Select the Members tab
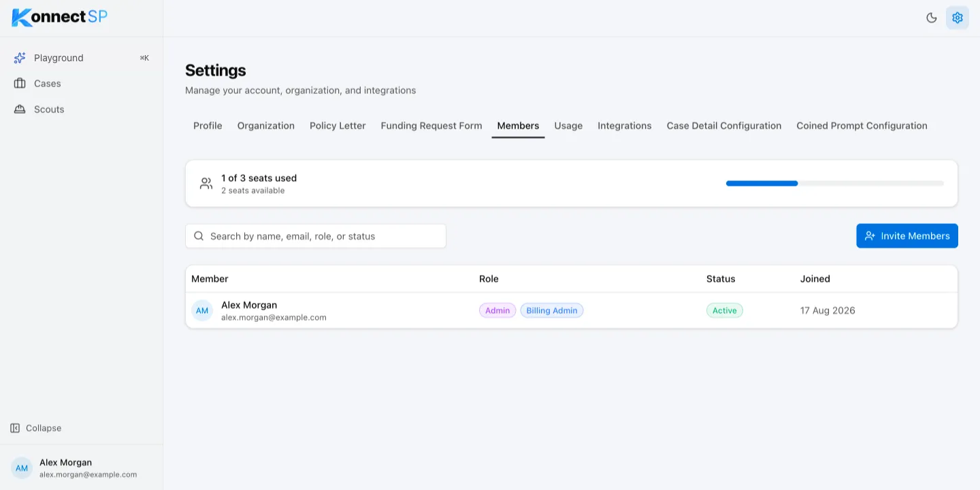Viewport: 980px width, 490px height. [x=518, y=126]
